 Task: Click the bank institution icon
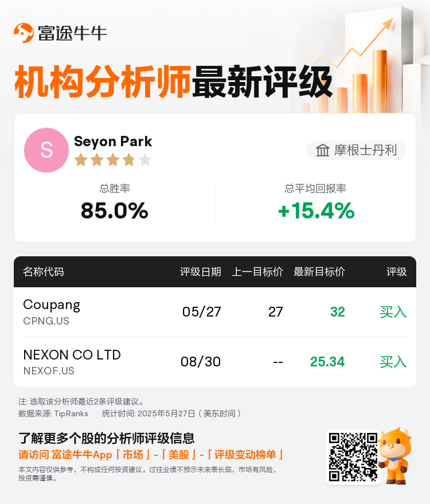tap(322, 150)
